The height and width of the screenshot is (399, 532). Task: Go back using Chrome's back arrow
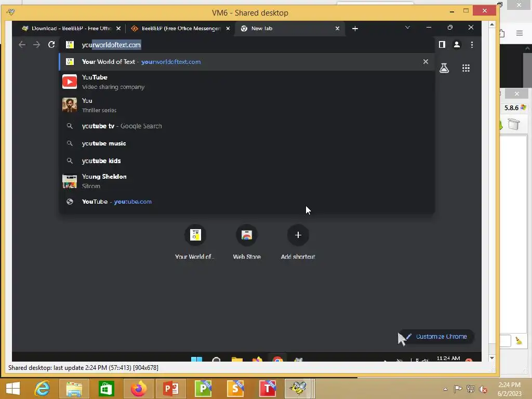click(22, 45)
